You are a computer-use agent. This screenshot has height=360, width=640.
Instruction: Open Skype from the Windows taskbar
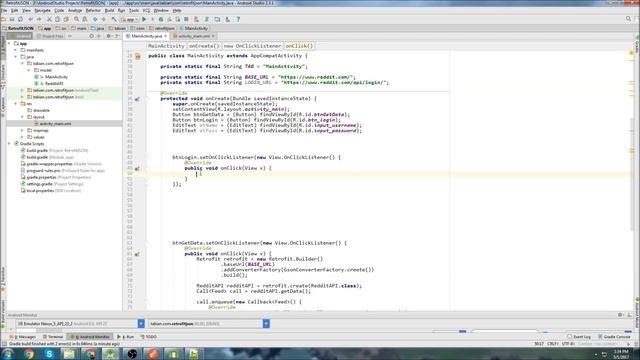[49, 354]
